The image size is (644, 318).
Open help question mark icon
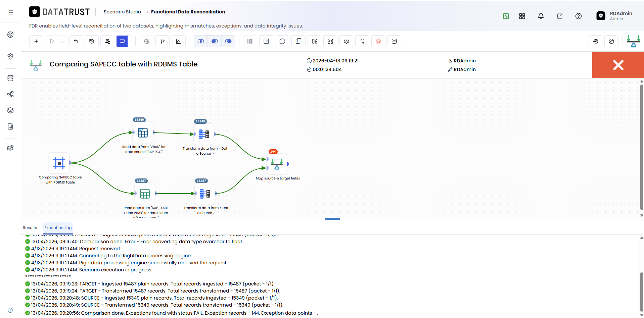[579, 16]
